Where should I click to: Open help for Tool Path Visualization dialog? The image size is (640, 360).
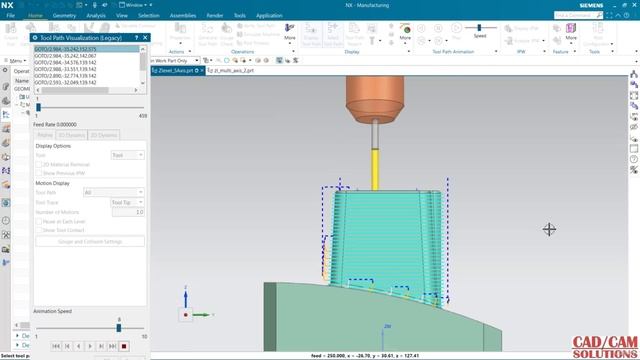tap(136, 38)
